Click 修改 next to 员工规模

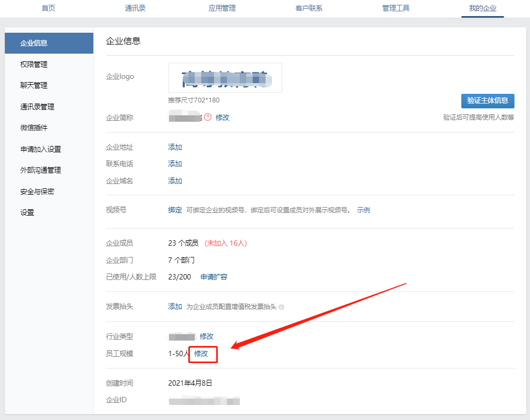coord(201,354)
